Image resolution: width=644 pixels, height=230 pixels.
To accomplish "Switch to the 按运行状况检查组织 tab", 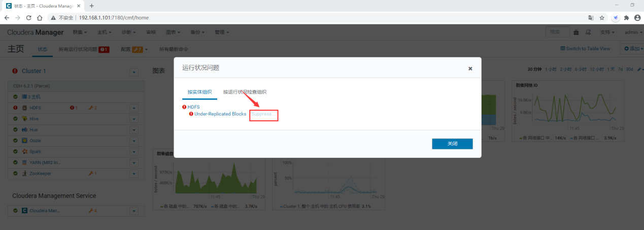I will click(x=245, y=92).
